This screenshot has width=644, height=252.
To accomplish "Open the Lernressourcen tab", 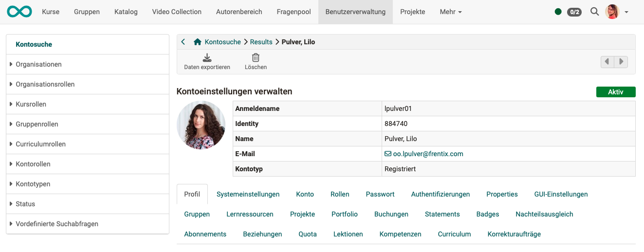I will pos(250,214).
